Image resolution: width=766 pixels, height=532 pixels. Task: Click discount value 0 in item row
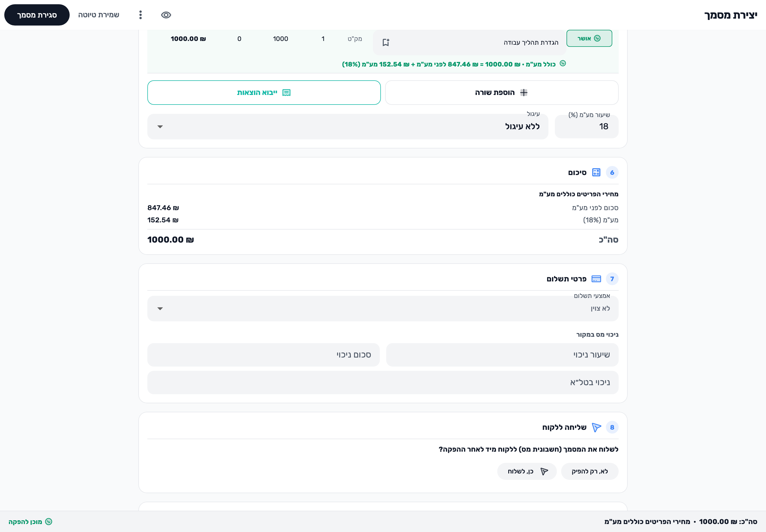[239, 39]
